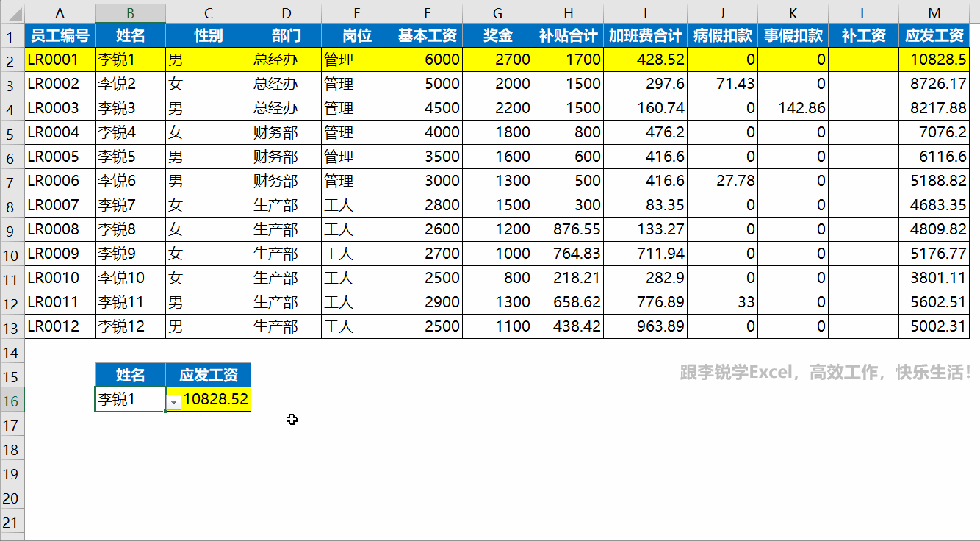Click the 总经办 cell for LR0002

click(286, 83)
